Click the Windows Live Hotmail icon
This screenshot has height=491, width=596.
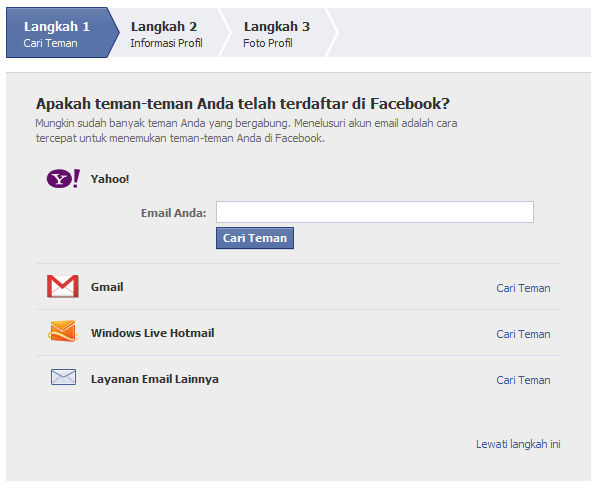pyautogui.click(x=63, y=331)
